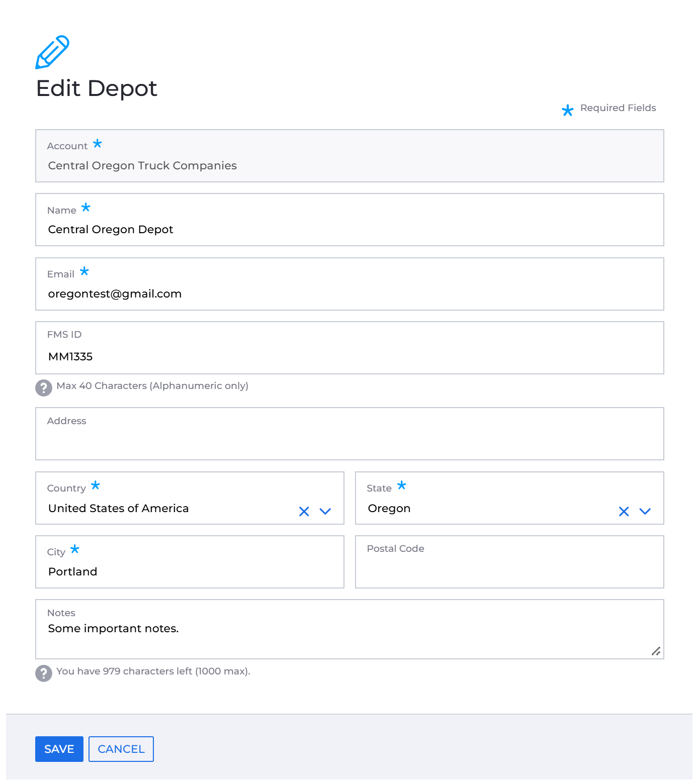Save the depot changes
The height and width of the screenshot is (784, 697).
pos(59,749)
